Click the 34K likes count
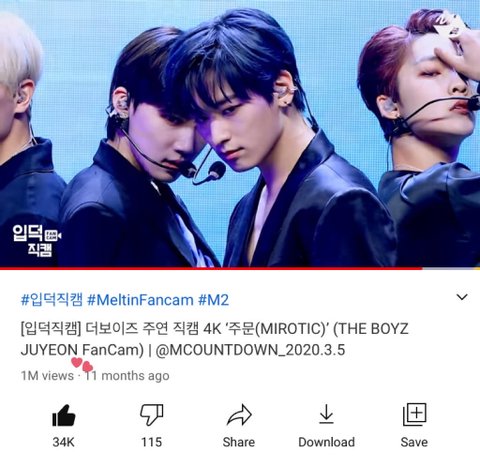The height and width of the screenshot is (467, 480). point(63,442)
